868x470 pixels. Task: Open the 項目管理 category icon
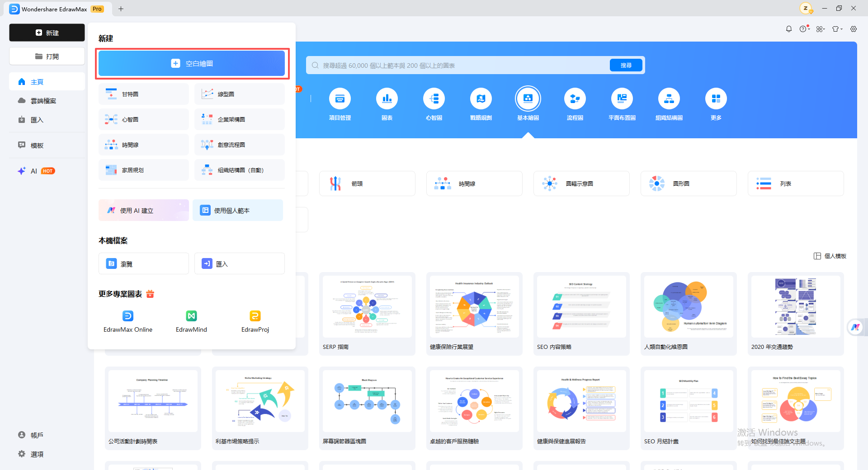tap(340, 99)
